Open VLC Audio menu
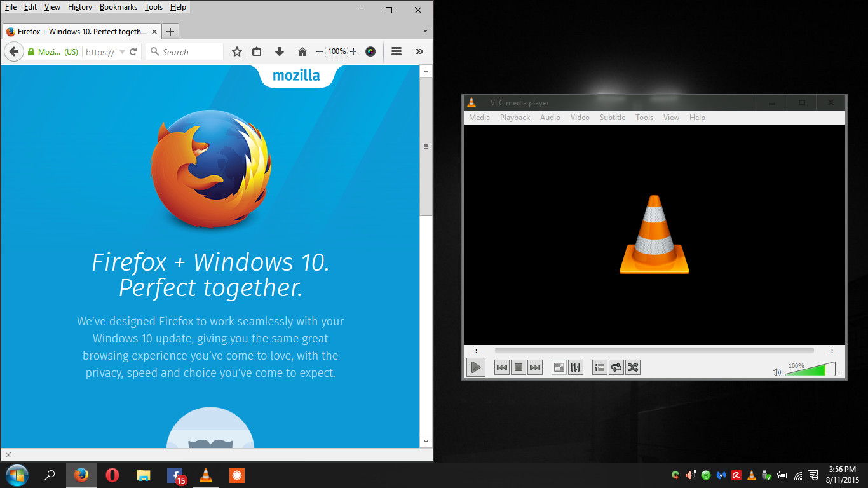The width and height of the screenshot is (868, 488). point(550,118)
